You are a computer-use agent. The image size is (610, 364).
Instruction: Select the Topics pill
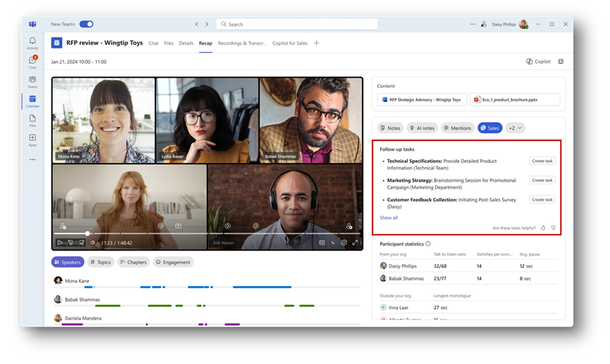click(101, 262)
